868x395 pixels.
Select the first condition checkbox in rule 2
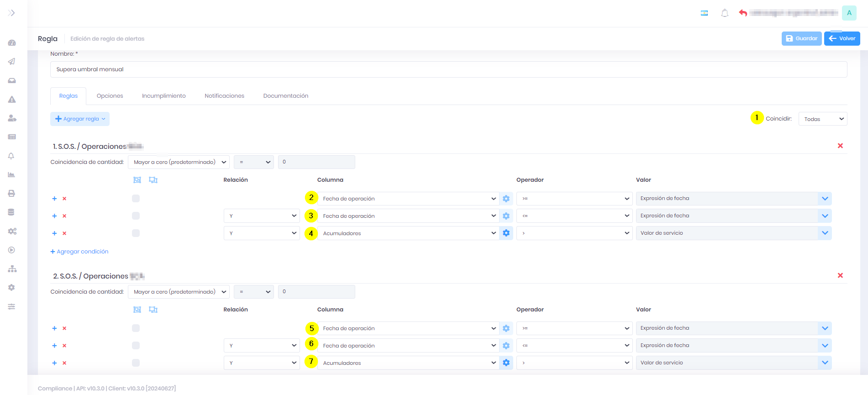coord(136,328)
